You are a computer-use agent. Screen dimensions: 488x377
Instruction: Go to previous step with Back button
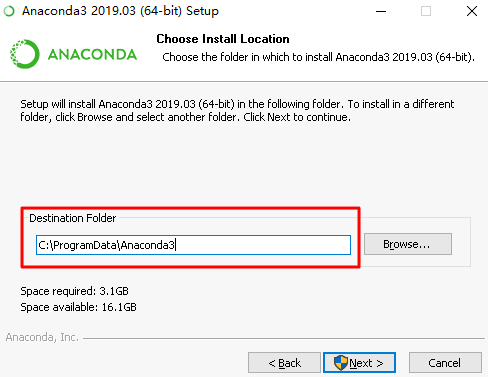(284, 363)
